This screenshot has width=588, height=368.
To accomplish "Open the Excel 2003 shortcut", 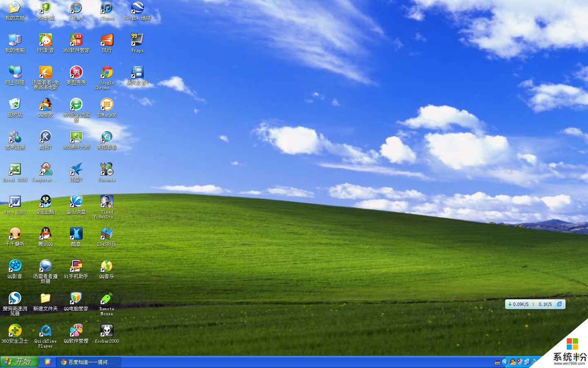I will [x=15, y=169].
